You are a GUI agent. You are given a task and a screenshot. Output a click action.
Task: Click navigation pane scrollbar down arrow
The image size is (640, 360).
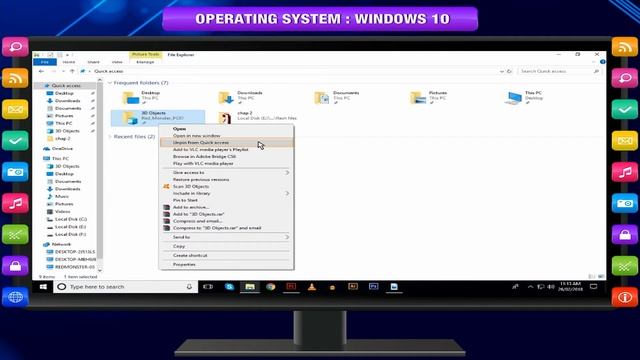[x=100, y=271]
